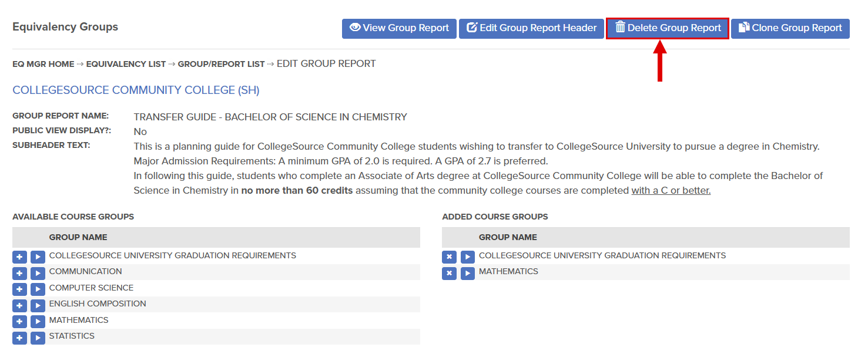Viewport: 868px width, 354px height.
Task: Add available Collegesource University Graduation Requirements group
Action: [x=19, y=257]
